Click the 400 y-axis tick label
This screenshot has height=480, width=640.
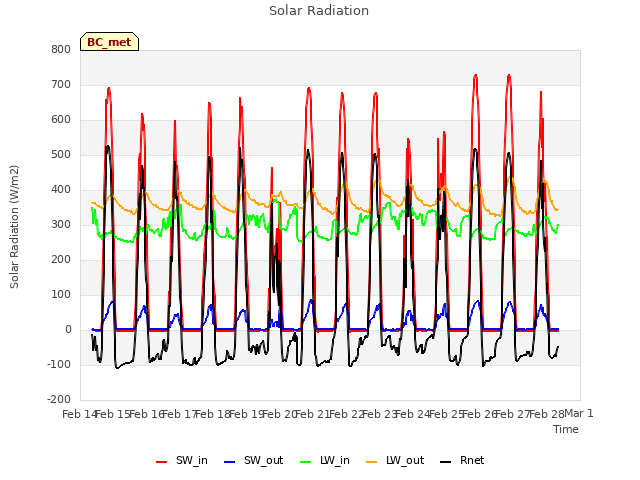pos(61,190)
